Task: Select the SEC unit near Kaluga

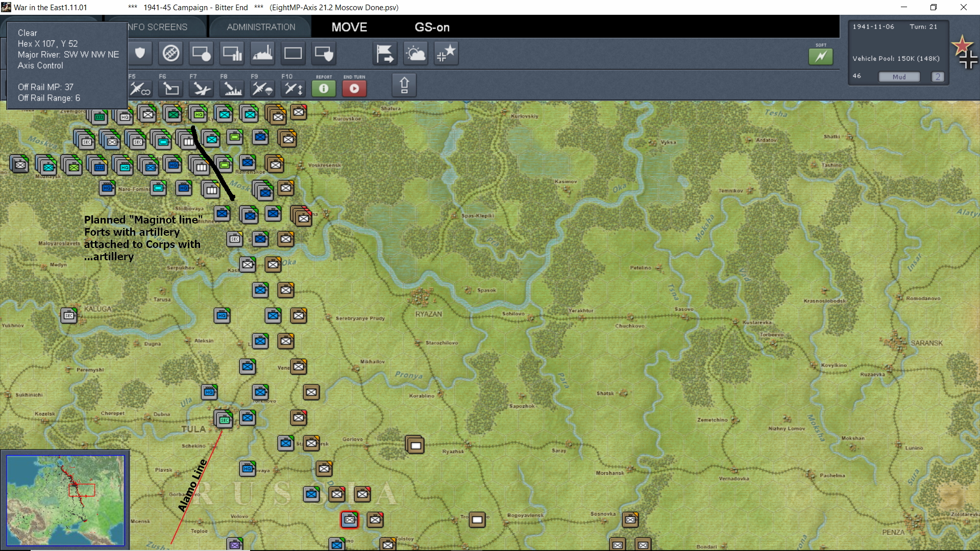Action: (69, 315)
